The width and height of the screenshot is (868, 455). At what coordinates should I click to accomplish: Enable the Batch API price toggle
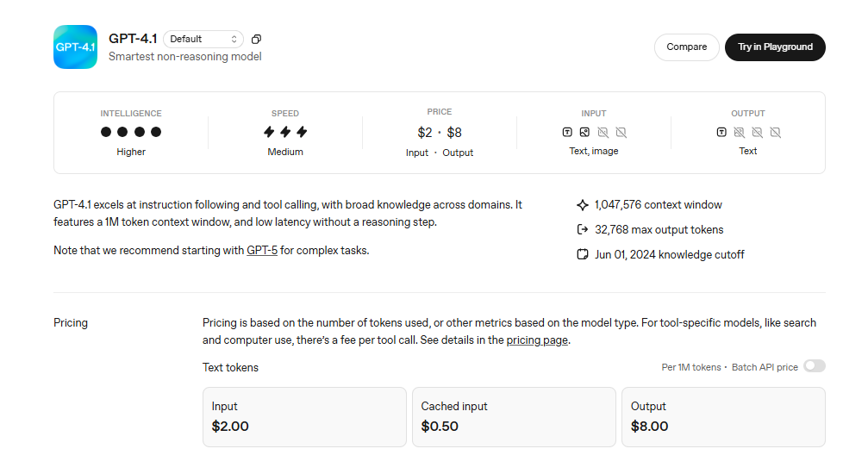click(x=815, y=366)
